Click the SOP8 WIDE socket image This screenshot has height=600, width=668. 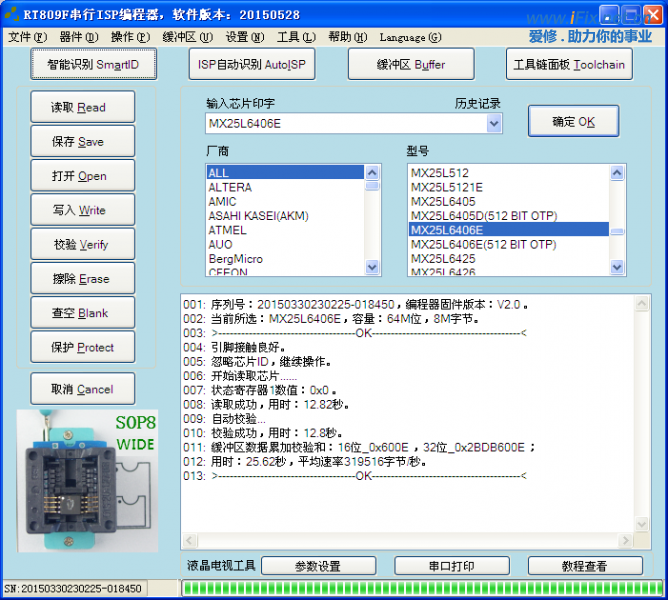[87, 481]
